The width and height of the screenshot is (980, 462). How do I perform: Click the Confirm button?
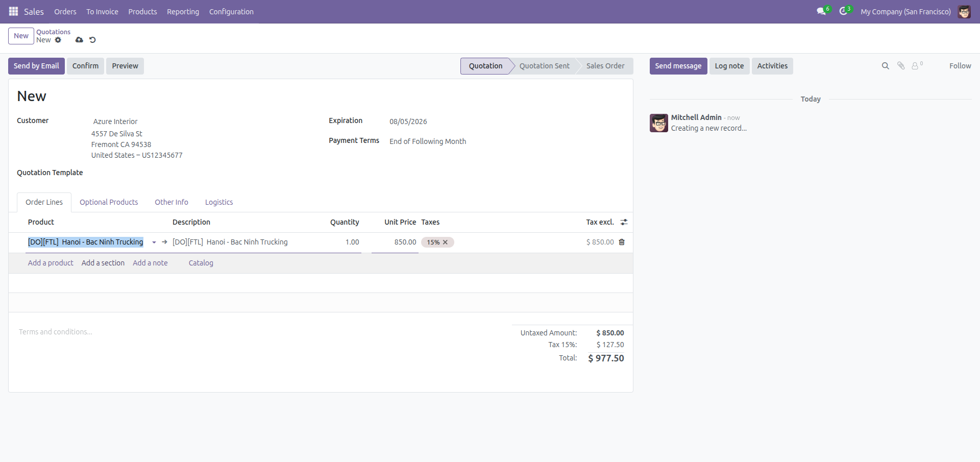tap(85, 66)
